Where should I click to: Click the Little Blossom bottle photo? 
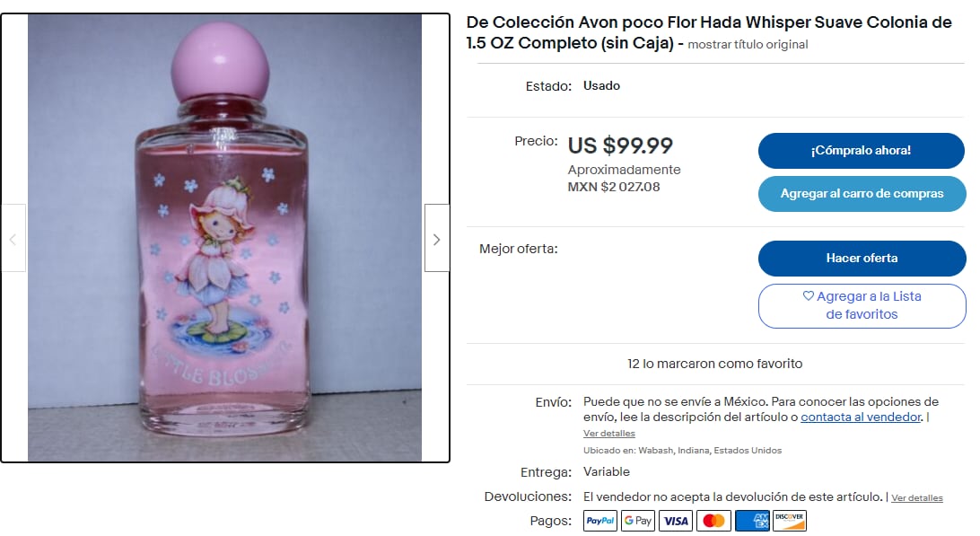[x=224, y=238]
